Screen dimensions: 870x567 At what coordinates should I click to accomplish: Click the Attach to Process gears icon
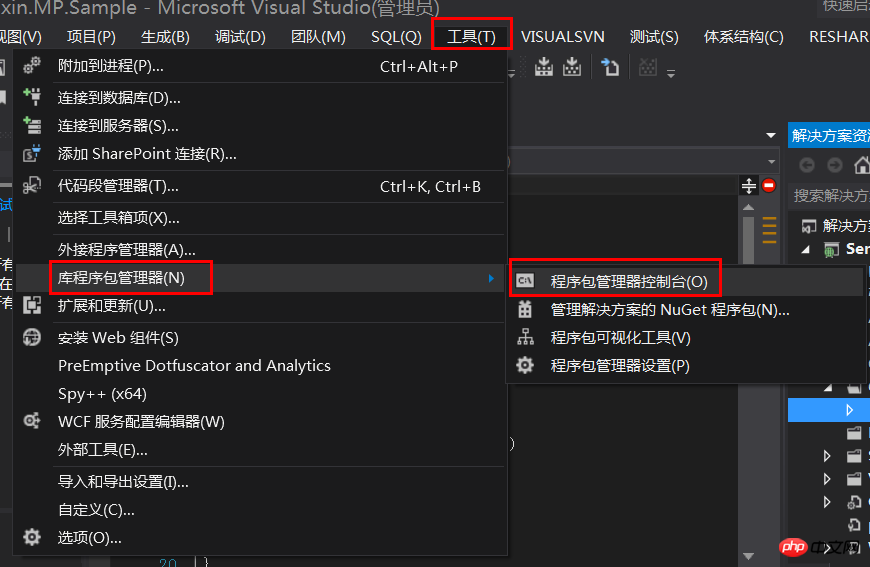(x=32, y=66)
